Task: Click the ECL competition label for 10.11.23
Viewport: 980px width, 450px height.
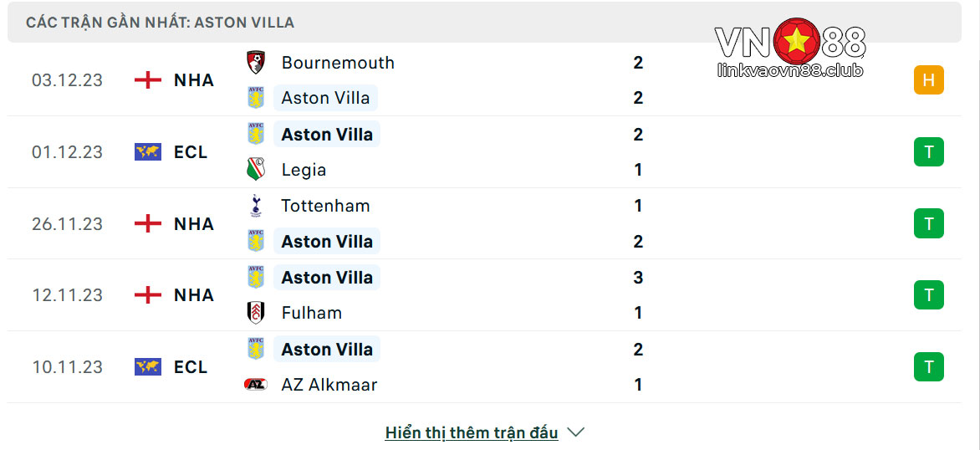Action: coord(191,367)
